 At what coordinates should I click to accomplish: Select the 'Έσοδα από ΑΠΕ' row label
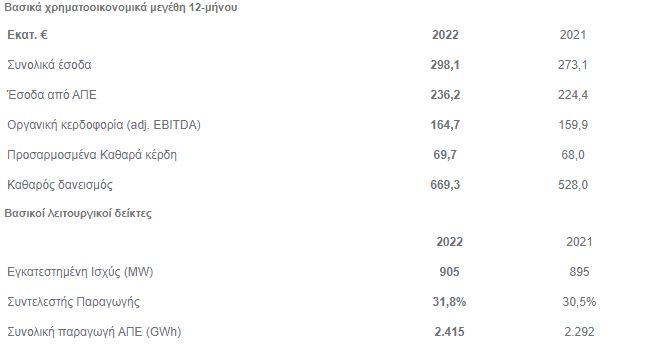pos(52,95)
